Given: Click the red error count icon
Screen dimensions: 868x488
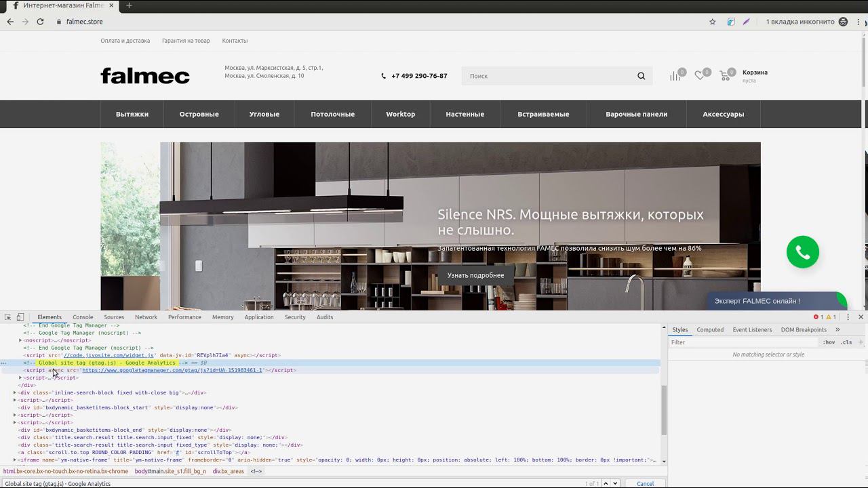Looking at the screenshot, I should point(818,317).
